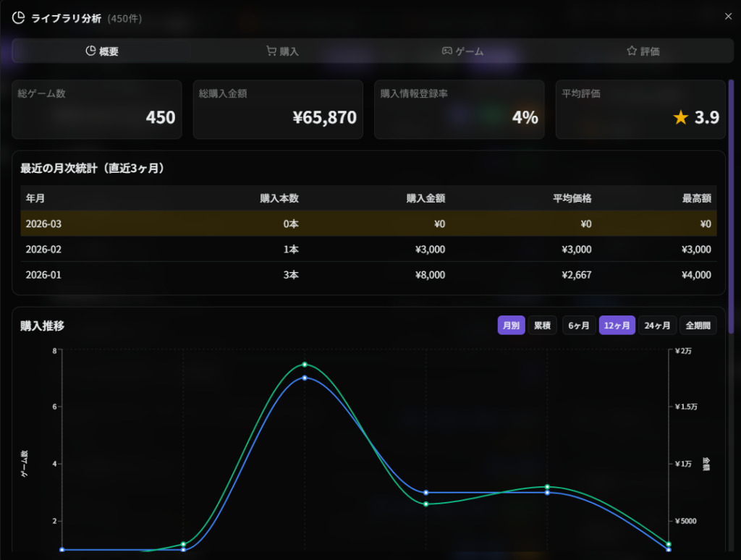Click the pie chart icon beside ライブラリ分析 title
741x560 pixels.
click(x=19, y=18)
